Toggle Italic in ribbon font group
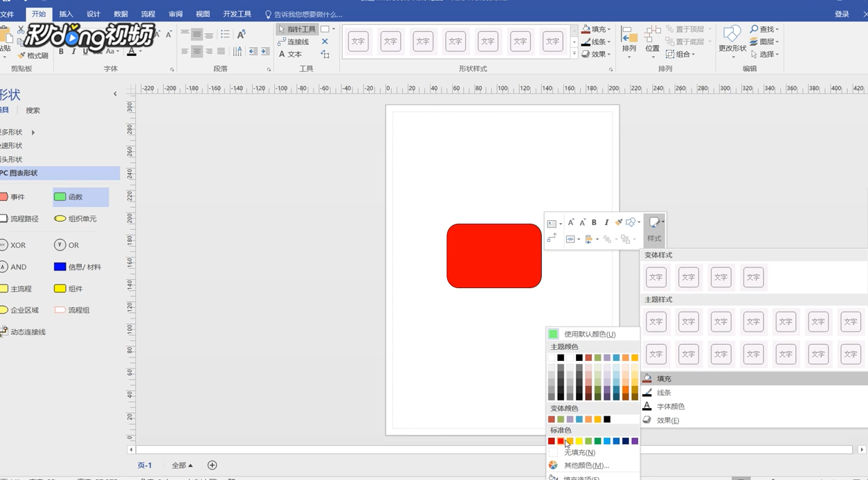The width and height of the screenshot is (868, 480). (73, 51)
